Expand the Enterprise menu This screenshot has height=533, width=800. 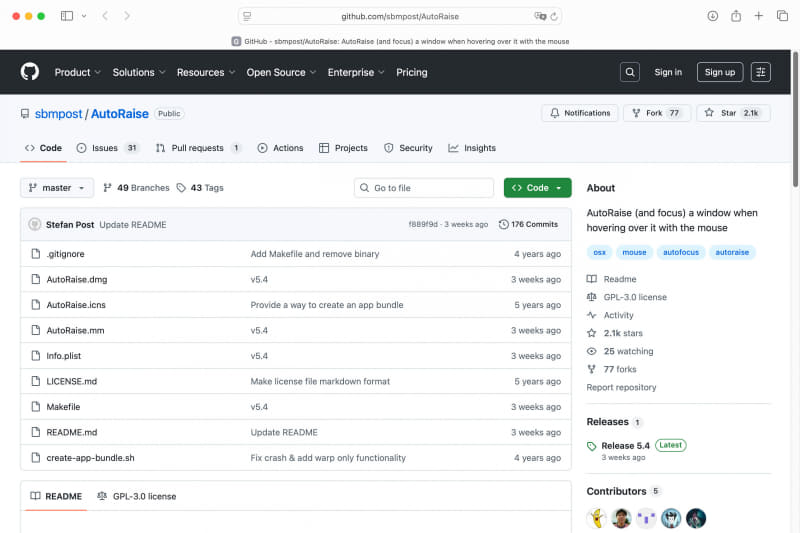coord(356,72)
